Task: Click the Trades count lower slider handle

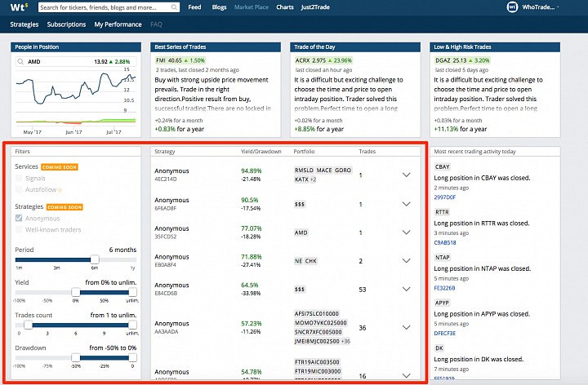Action: tap(28, 325)
